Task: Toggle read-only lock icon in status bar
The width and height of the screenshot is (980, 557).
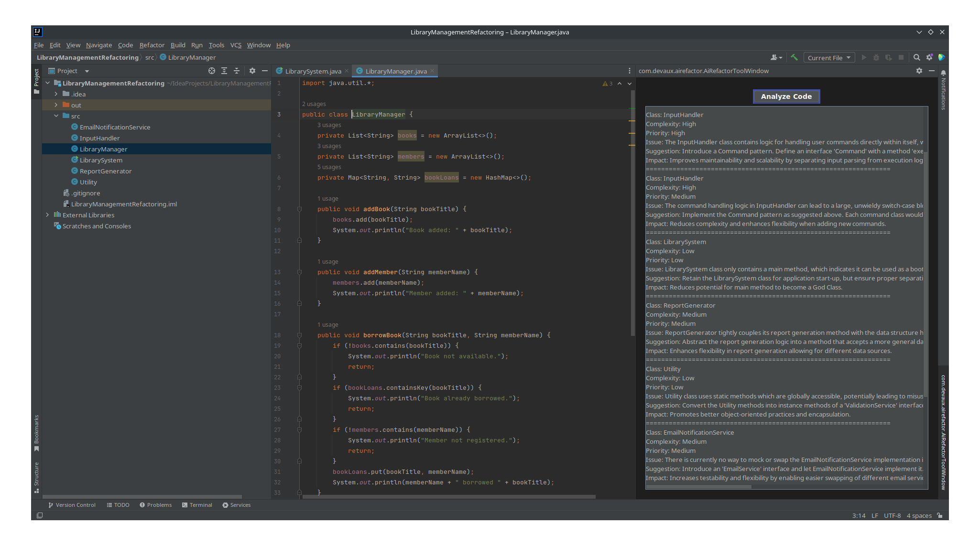Action: [x=940, y=515]
